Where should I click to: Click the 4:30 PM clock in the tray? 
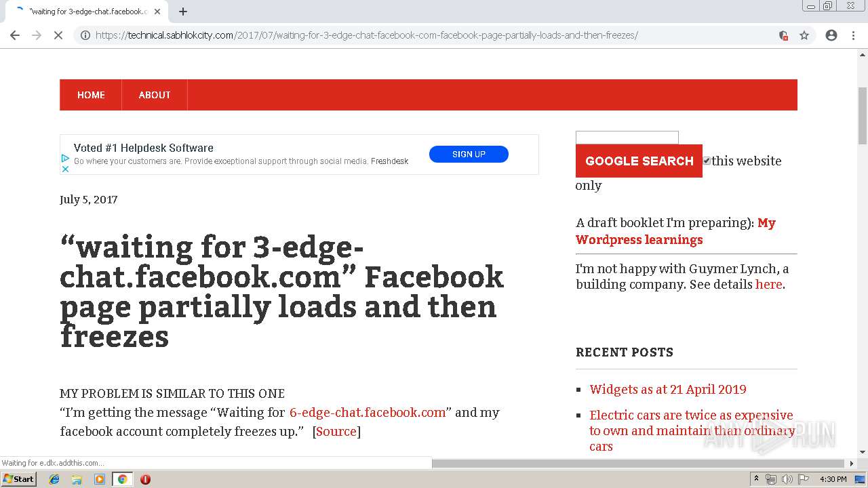click(833, 479)
